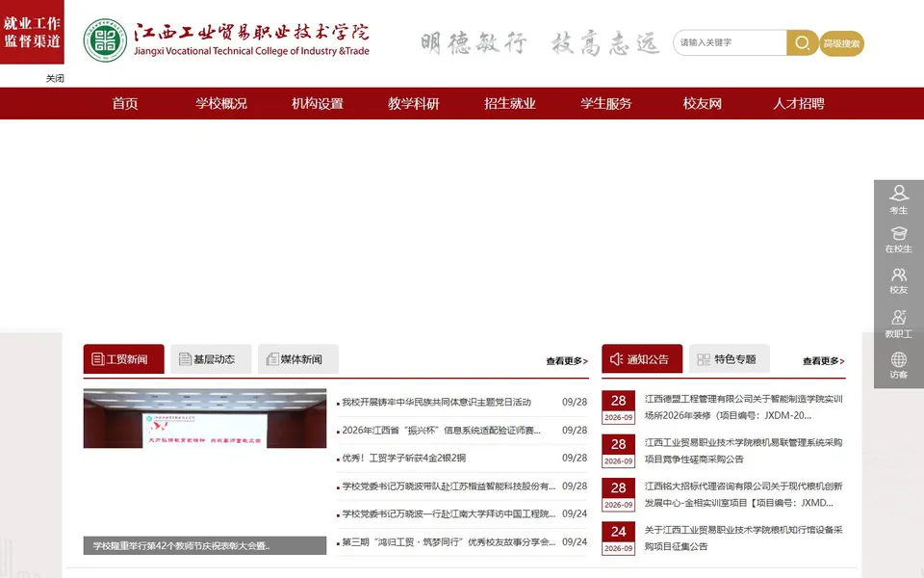
Task: Open the 就业工作监督渠道 red banner
Action: [32, 32]
